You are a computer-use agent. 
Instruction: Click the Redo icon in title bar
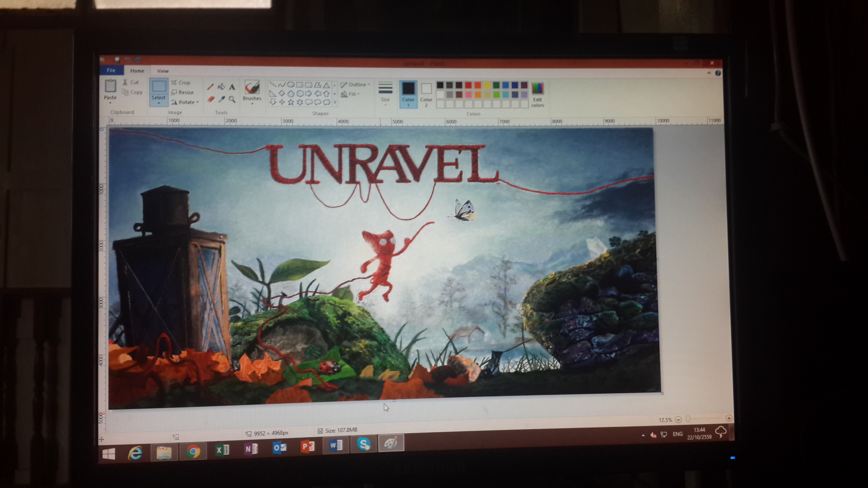coord(137,60)
